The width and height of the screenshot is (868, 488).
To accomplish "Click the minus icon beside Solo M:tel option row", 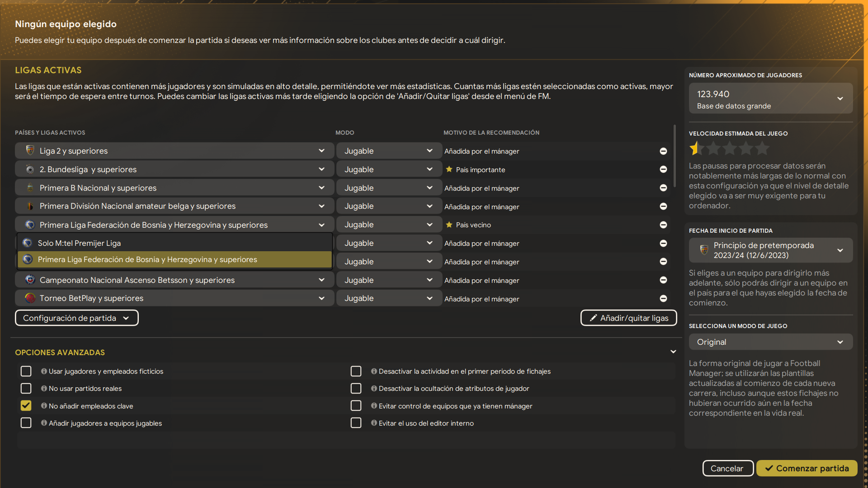I will pos(663,244).
